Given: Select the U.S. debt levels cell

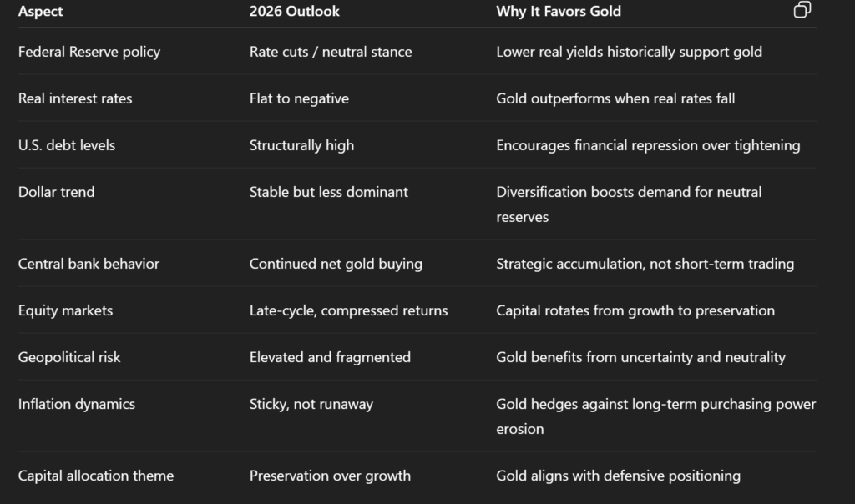Looking at the screenshot, I should click(x=67, y=145).
